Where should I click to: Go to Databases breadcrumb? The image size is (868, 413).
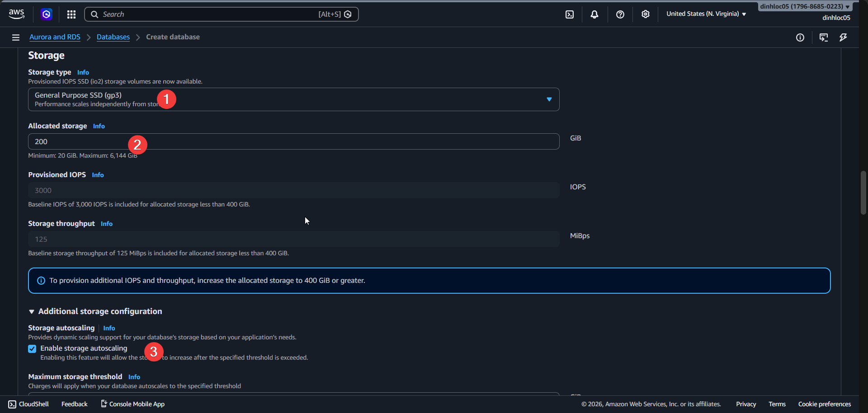113,37
